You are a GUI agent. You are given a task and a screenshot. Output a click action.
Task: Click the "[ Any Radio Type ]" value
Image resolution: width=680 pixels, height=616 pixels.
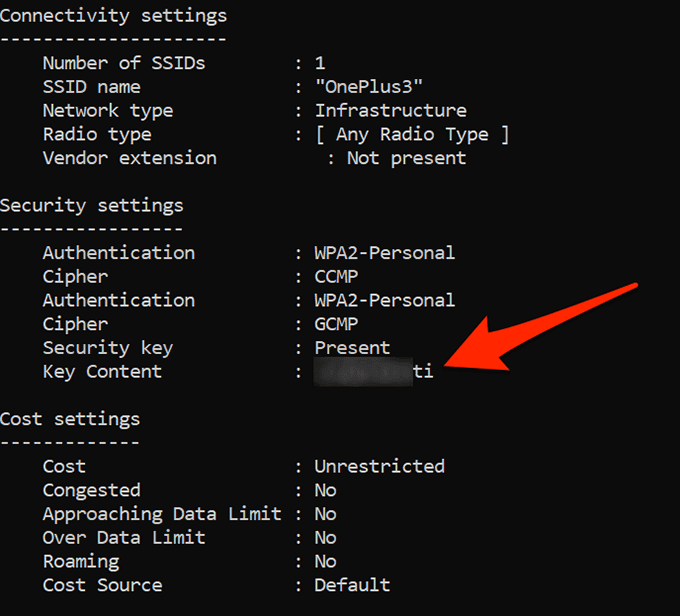coord(412,134)
